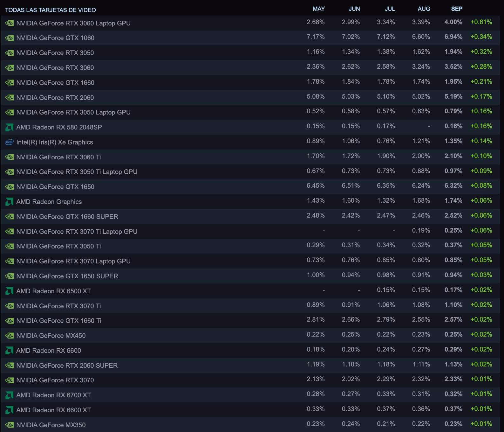Click the AUG column header
Viewport: 504px width, 432px height.
[x=424, y=9]
